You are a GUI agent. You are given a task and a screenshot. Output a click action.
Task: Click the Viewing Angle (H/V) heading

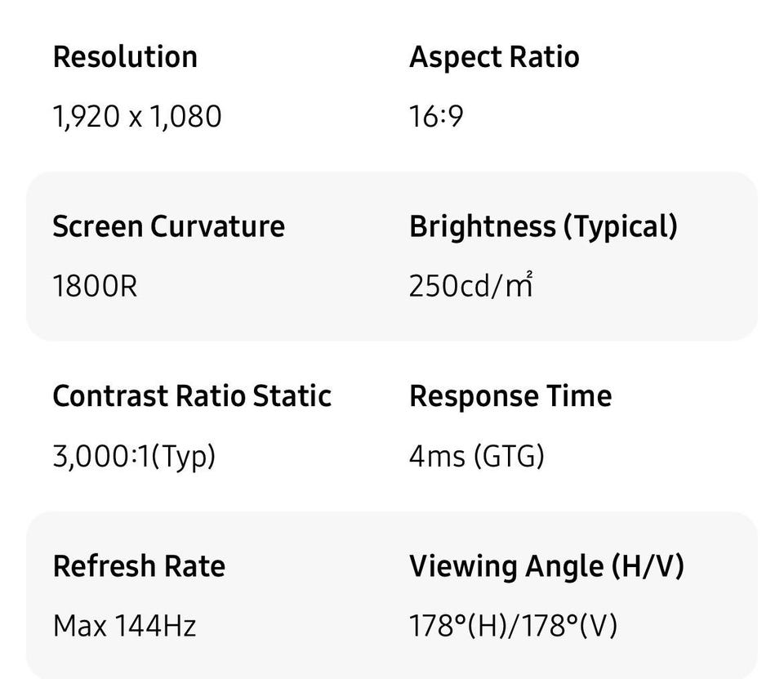(x=546, y=566)
